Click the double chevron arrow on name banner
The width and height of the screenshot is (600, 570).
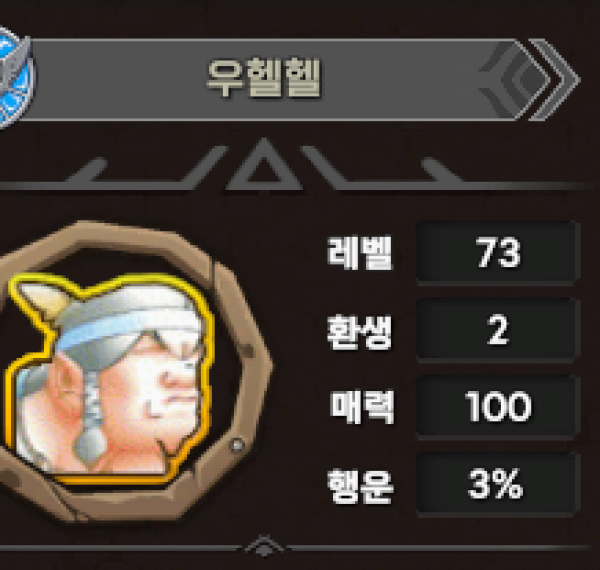point(556,80)
